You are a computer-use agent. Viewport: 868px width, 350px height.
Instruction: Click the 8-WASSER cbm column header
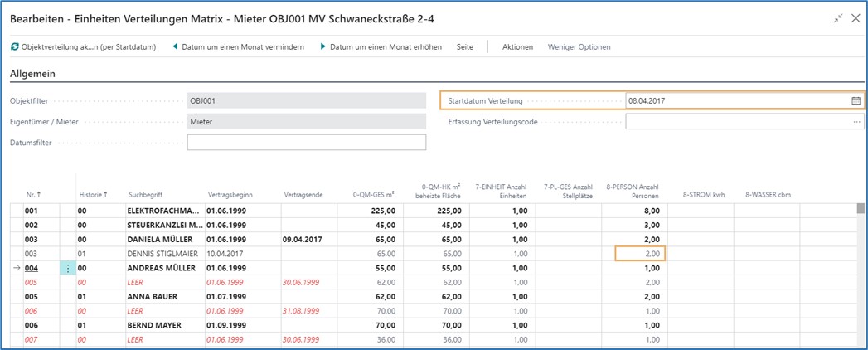tap(767, 195)
